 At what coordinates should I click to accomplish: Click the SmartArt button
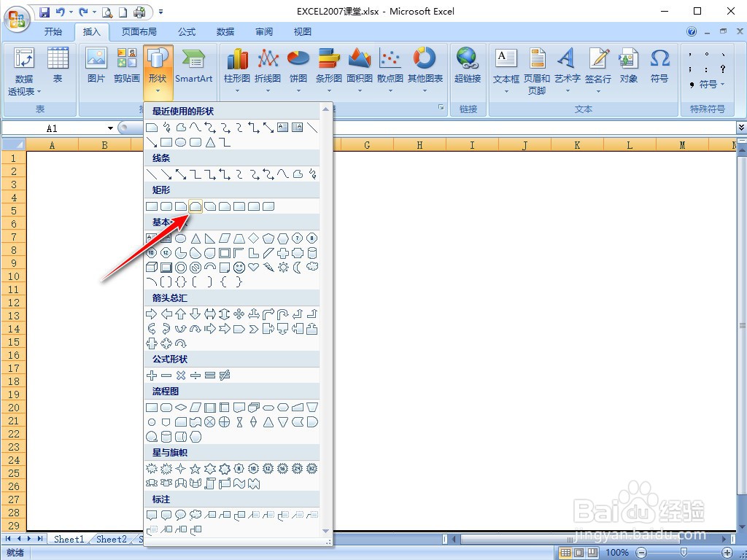[x=193, y=66]
